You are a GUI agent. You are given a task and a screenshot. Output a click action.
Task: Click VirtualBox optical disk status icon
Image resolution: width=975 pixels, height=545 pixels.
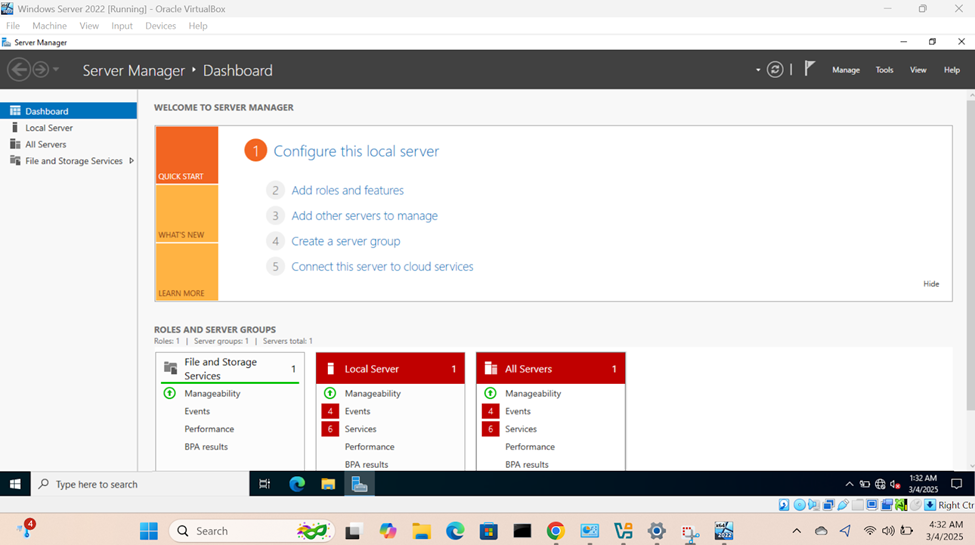(799, 505)
